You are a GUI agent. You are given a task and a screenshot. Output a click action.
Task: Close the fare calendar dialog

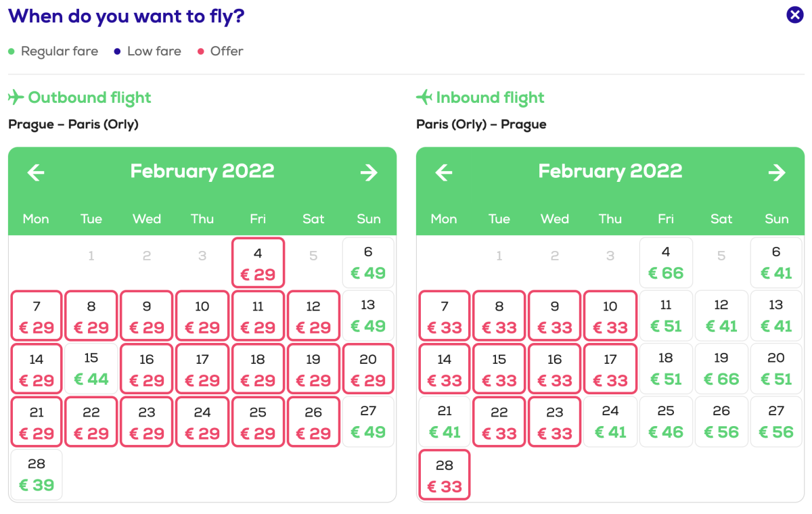point(795,15)
